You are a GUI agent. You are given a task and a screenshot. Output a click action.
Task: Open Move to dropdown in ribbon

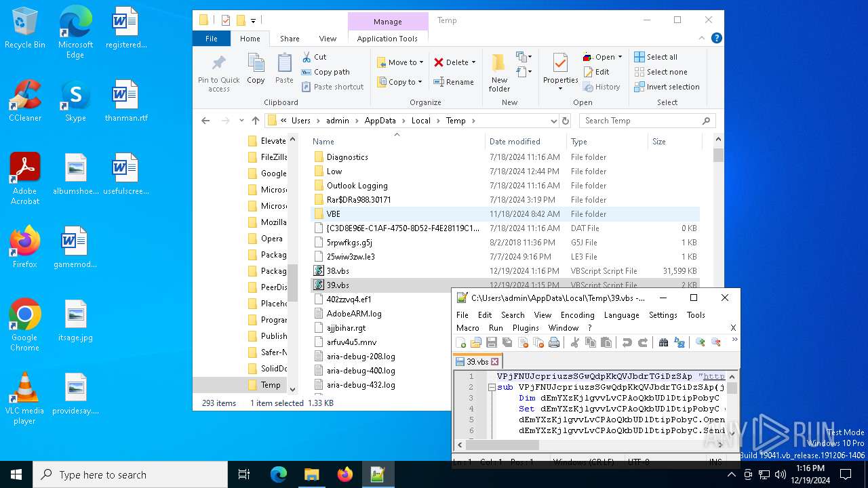(400, 62)
